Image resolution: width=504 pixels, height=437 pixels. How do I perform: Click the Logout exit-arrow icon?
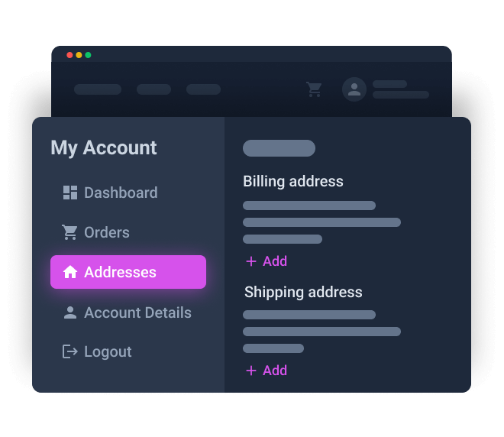(x=70, y=351)
